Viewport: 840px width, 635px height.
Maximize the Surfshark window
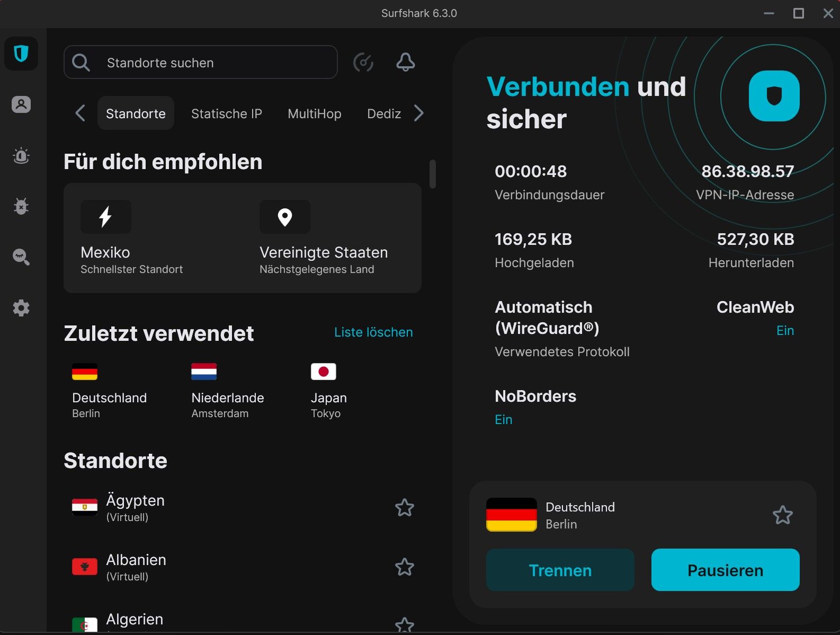(799, 13)
